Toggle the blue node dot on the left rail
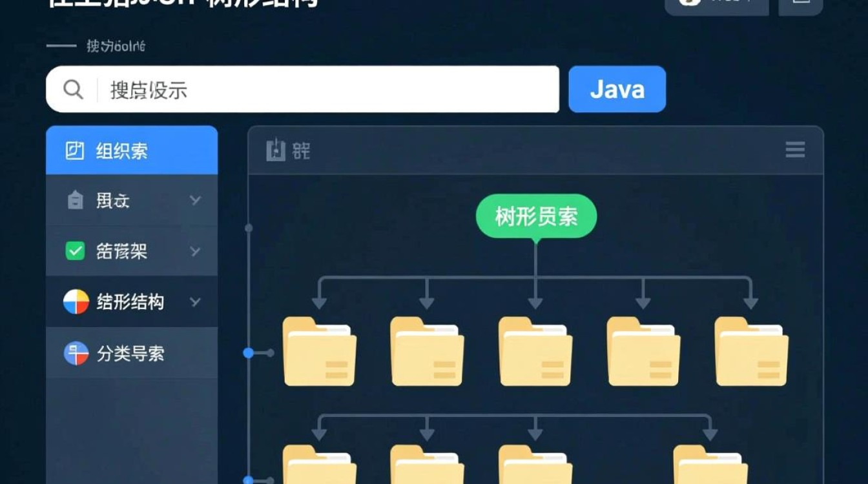868x484 pixels. click(247, 352)
